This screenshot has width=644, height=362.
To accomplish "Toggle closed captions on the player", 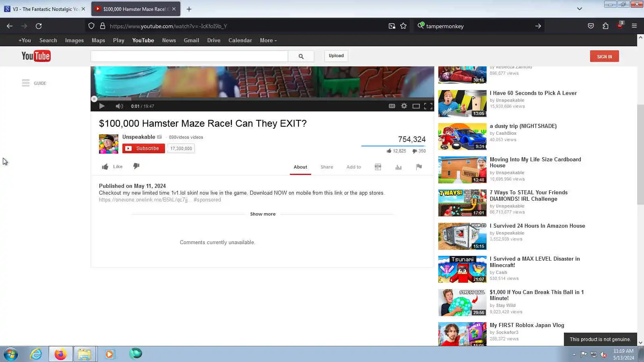I will 392,106.
